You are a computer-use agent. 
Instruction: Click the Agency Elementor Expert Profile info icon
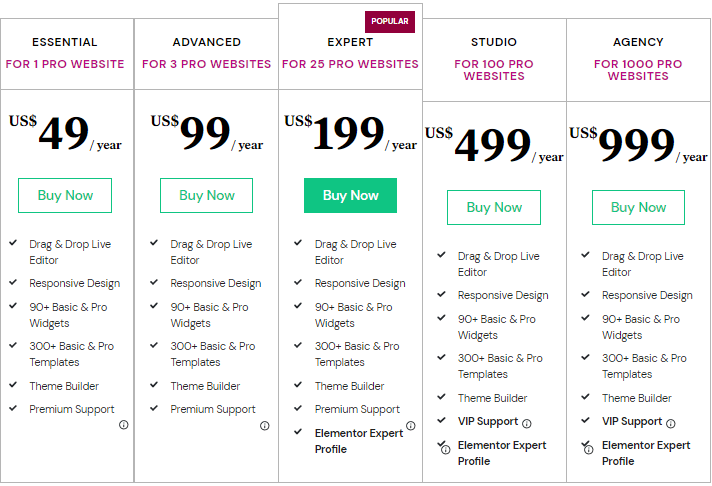pos(588,450)
